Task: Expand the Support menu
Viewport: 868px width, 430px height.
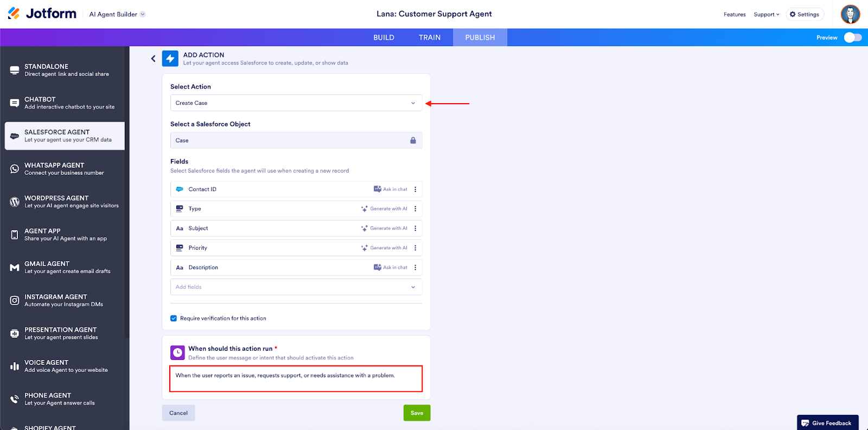Action: (766, 15)
